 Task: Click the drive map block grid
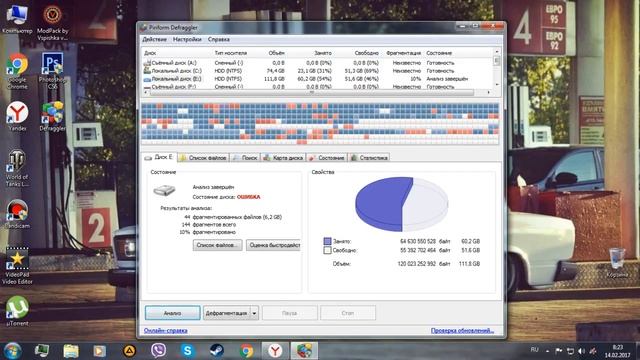point(320,123)
